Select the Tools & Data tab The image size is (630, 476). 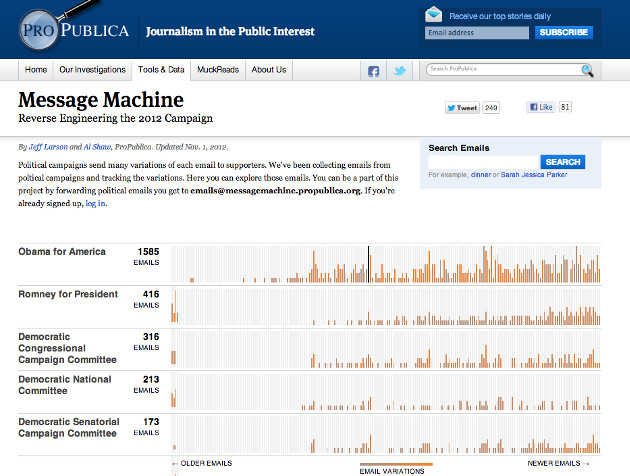161,70
